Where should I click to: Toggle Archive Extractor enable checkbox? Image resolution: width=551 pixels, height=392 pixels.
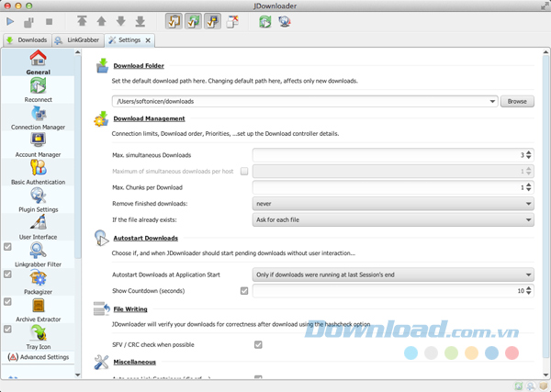[7, 301]
